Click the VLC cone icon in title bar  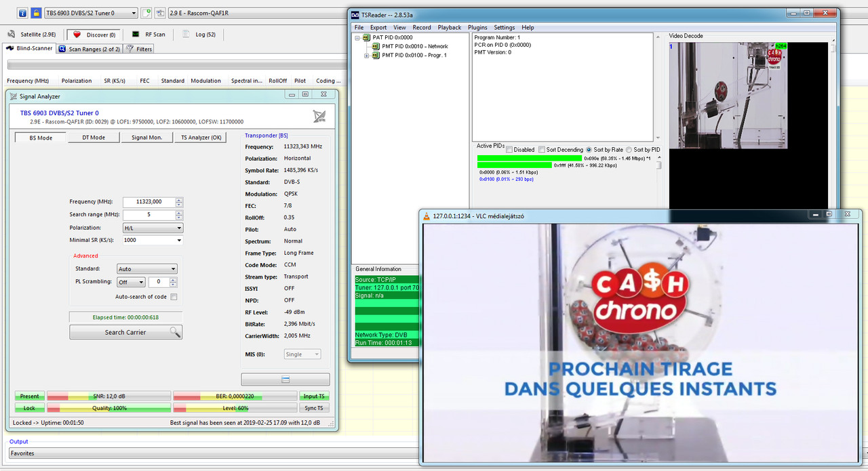[427, 216]
